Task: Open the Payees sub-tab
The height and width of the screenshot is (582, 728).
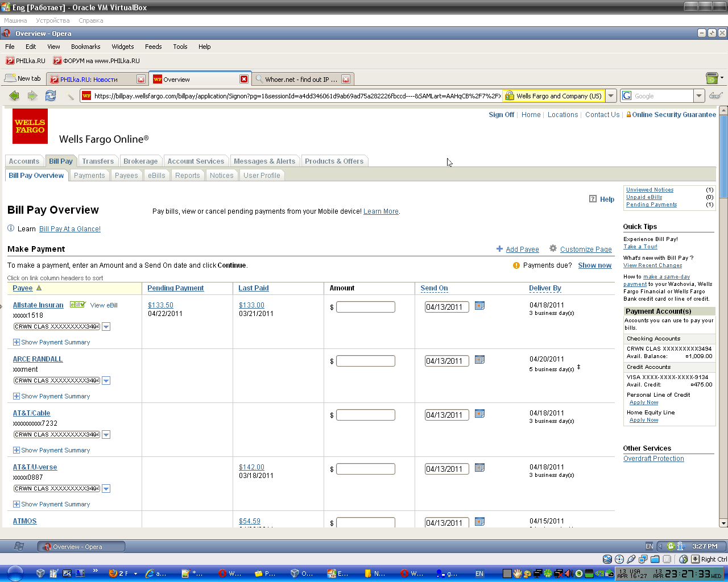Action: (x=126, y=176)
